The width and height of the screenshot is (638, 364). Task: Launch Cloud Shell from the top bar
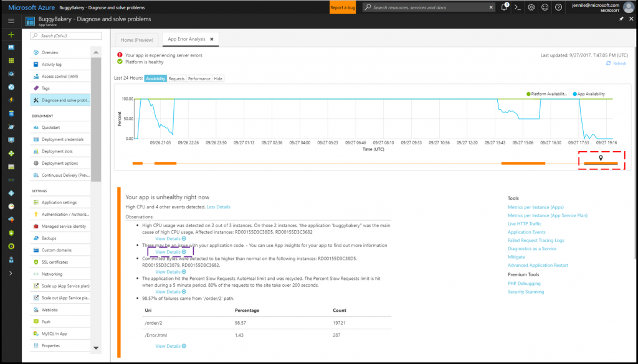click(517, 7)
